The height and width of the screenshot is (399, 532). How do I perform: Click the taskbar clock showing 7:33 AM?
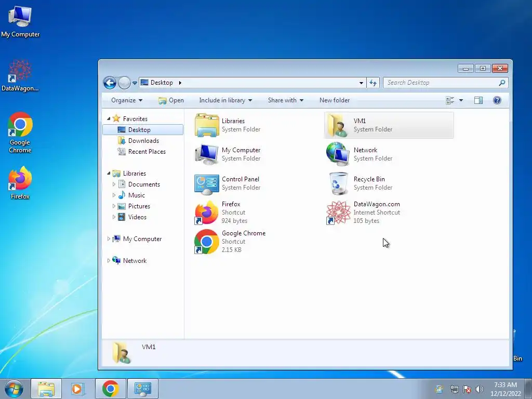pos(506,389)
